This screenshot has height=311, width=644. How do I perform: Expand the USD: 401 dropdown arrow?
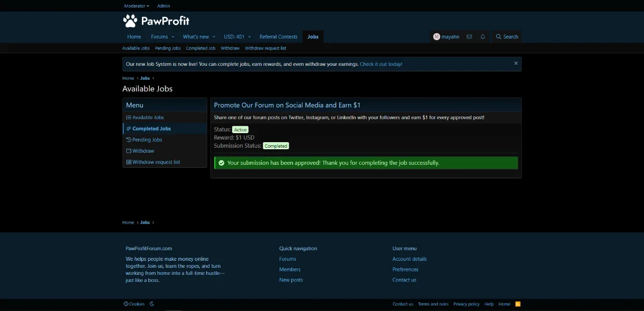249,37
